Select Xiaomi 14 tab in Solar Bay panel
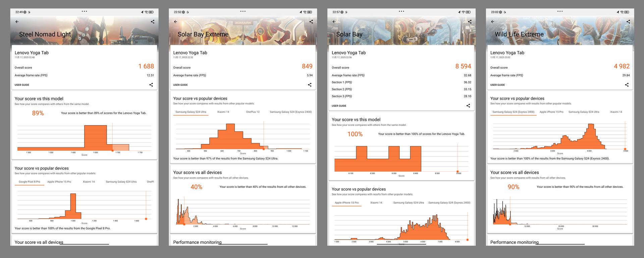 [376, 203]
